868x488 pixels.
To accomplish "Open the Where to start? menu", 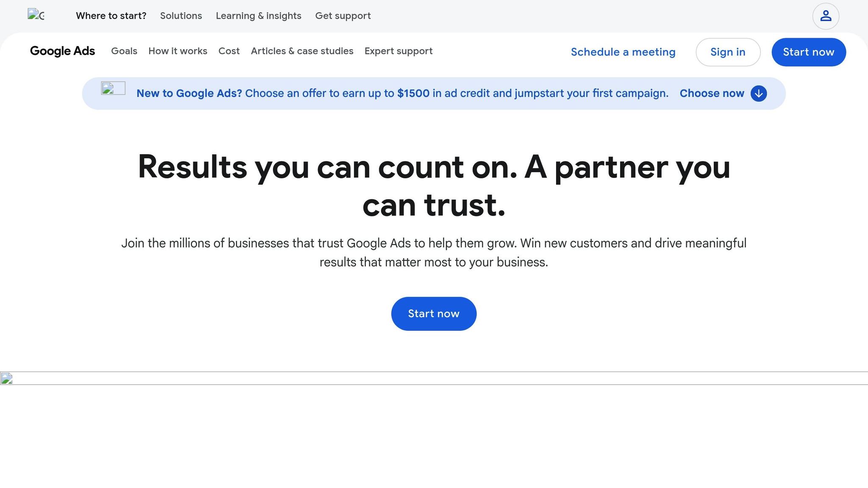I will (111, 16).
